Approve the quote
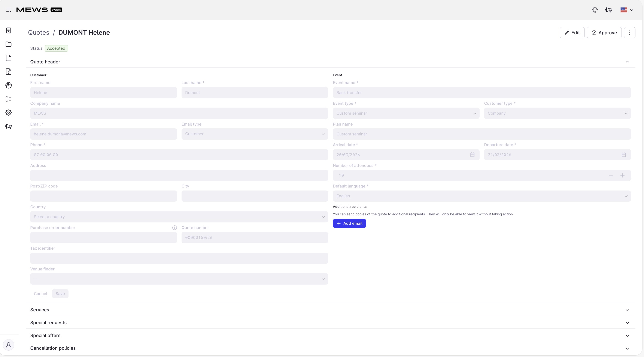 coord(604,33)
